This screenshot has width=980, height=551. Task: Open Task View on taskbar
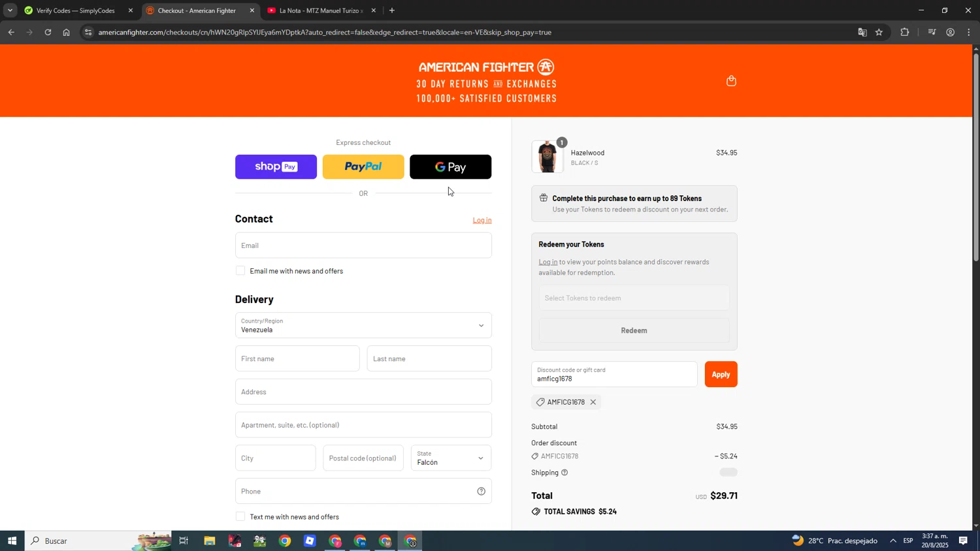(184, 541)
